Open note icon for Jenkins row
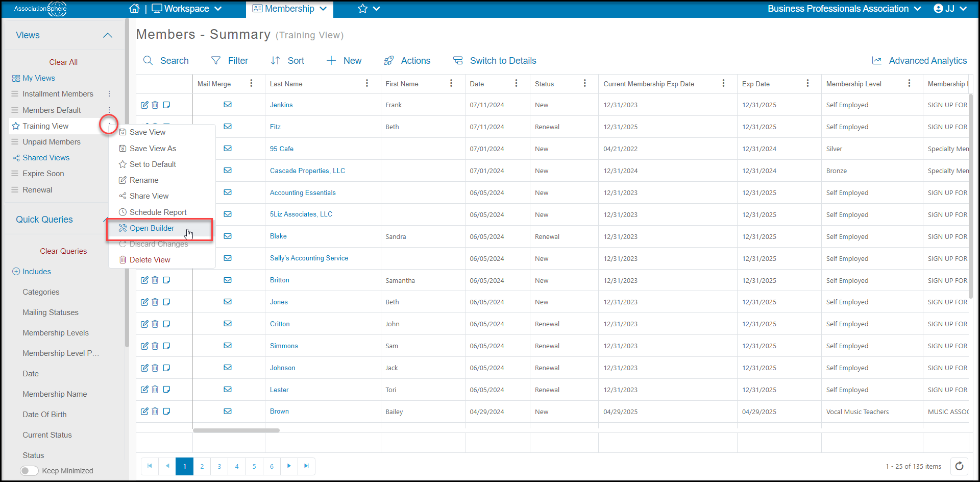Viewport: 980px width, 482px height. coord(166,105)
